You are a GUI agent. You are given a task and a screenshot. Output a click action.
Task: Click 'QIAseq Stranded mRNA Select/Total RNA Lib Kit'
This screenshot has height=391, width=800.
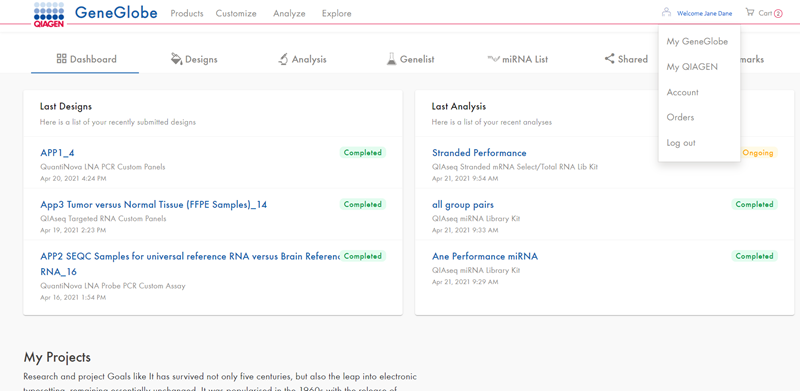[515, 167]
